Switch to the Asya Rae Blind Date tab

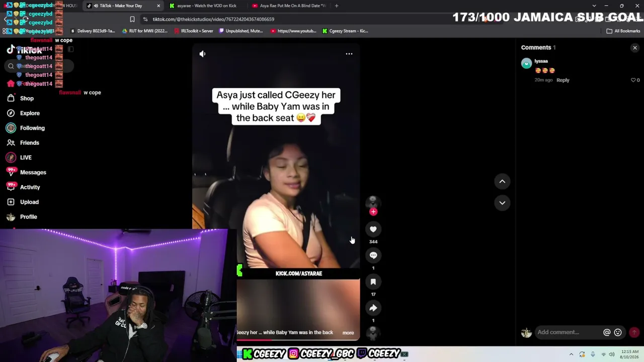[288, 6]
